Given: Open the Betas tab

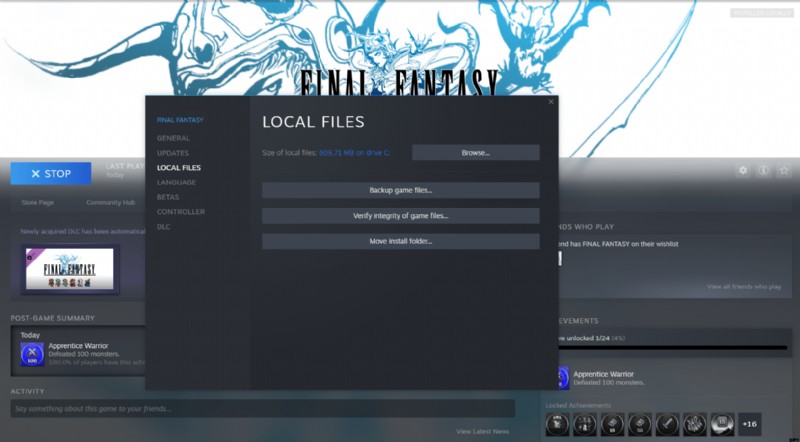Looking at the screenshot, I should point(168,197).
